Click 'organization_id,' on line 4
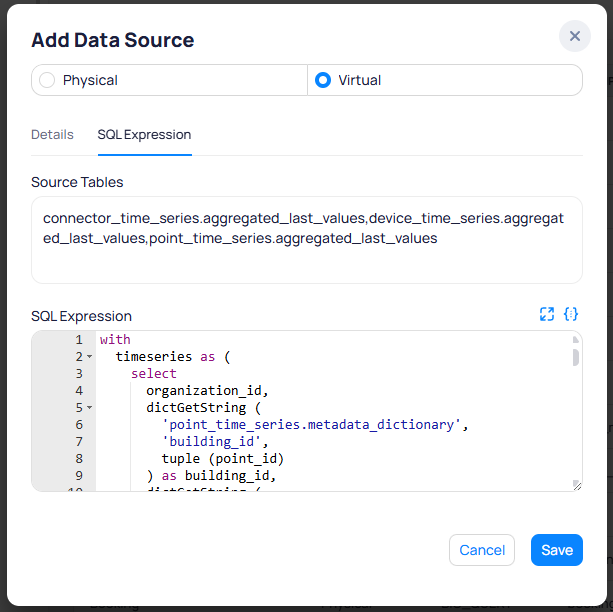Image resolution: width=613 pixels, height=612 pixels. pyautogui.click(x=207, y=391)
